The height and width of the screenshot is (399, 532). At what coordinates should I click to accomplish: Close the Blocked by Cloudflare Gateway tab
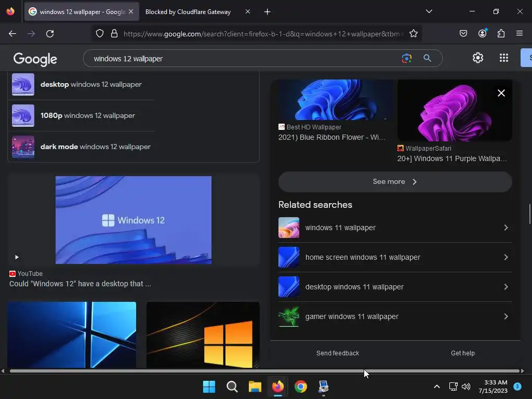(x=248, y=11)
